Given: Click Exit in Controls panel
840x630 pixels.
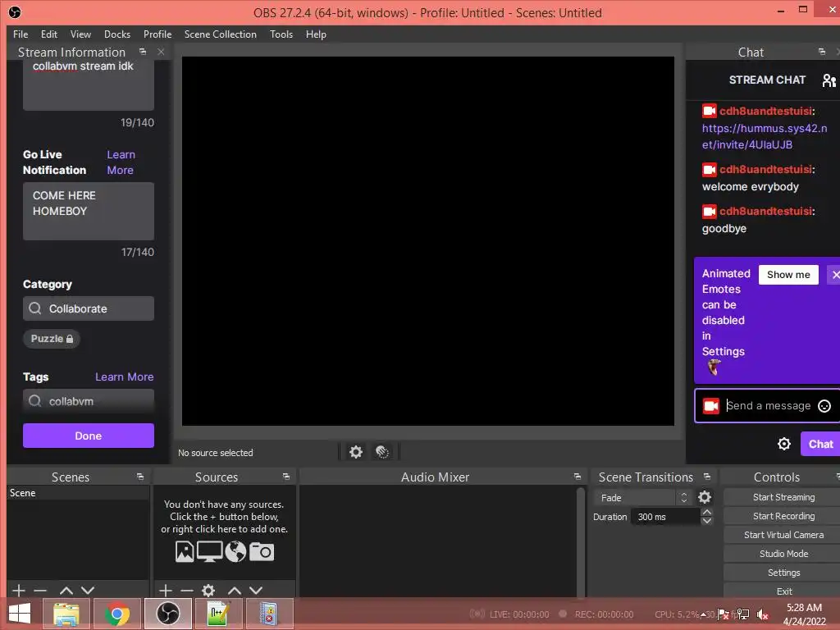Looking at the screenshot, I should pos(783,591).
